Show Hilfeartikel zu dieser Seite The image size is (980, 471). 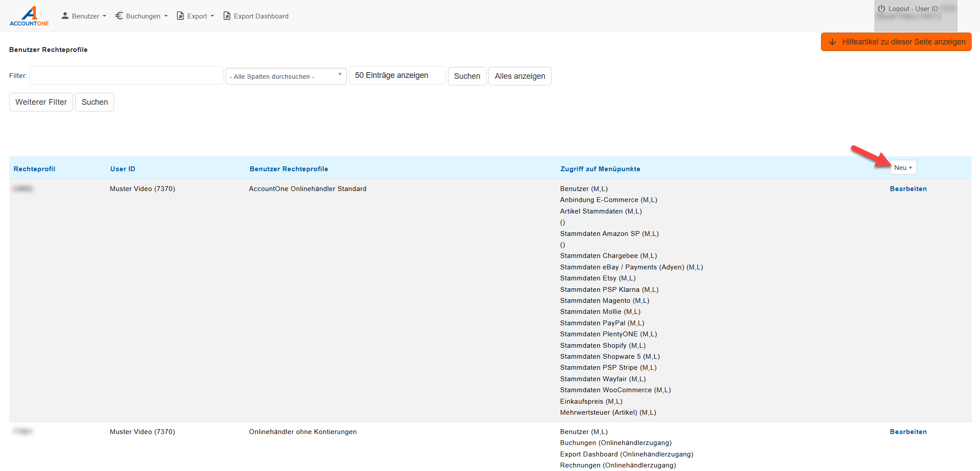[896, 42]
